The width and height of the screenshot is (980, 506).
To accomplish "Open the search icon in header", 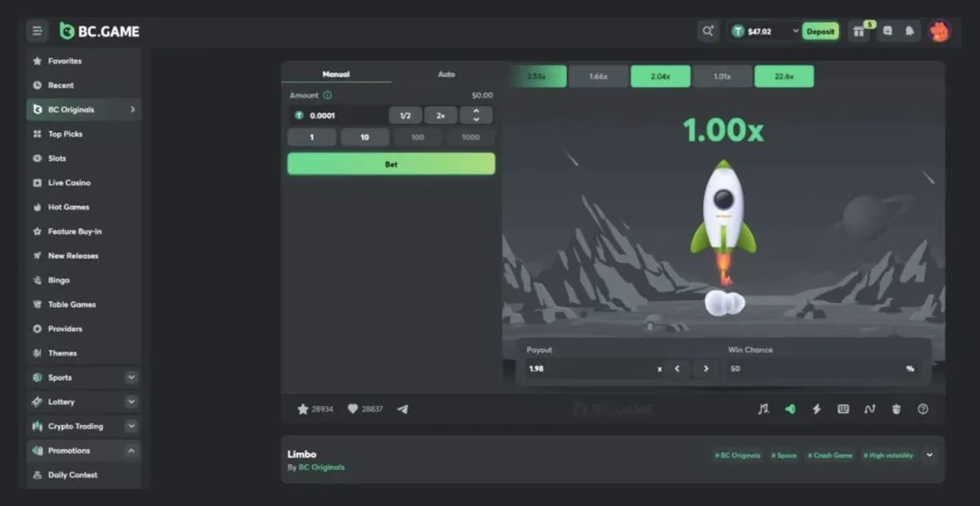I will [x=707, y=31].
